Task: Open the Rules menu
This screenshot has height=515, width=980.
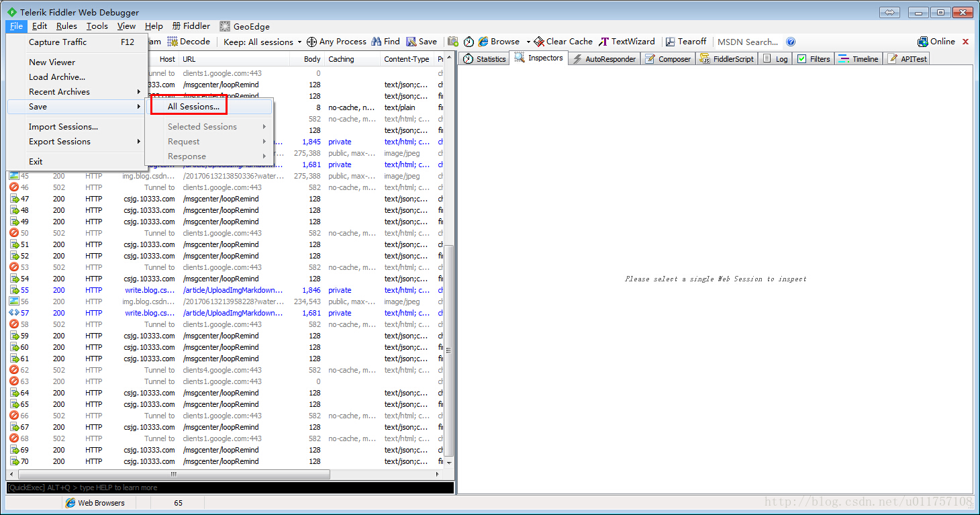Action: pyautogui.click(x=66, y=26)
